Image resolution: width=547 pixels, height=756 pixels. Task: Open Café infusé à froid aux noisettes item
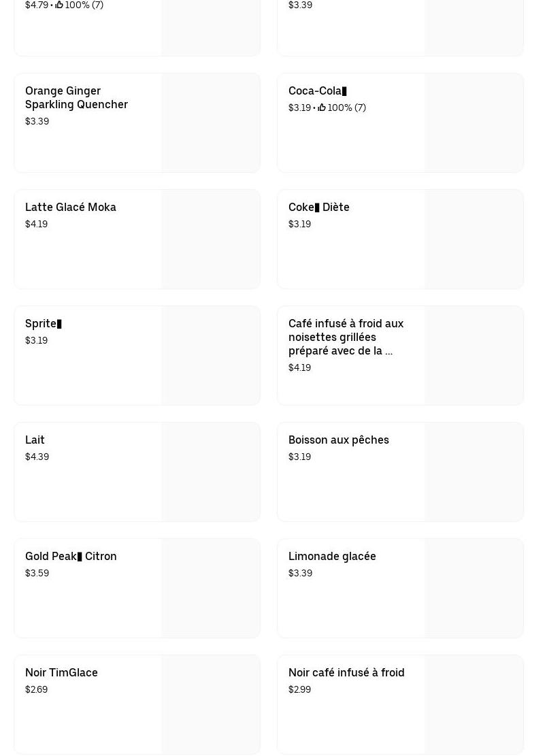[346, 337]
